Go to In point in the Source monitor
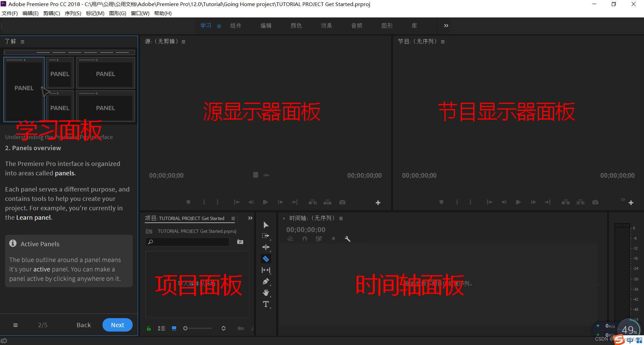The height and width of the screenshot is (345, 644). [237, 202]
